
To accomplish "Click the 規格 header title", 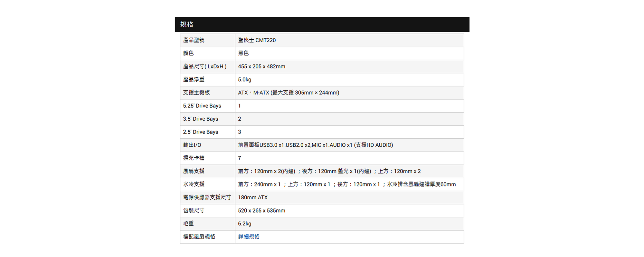I will click(187, 25).
